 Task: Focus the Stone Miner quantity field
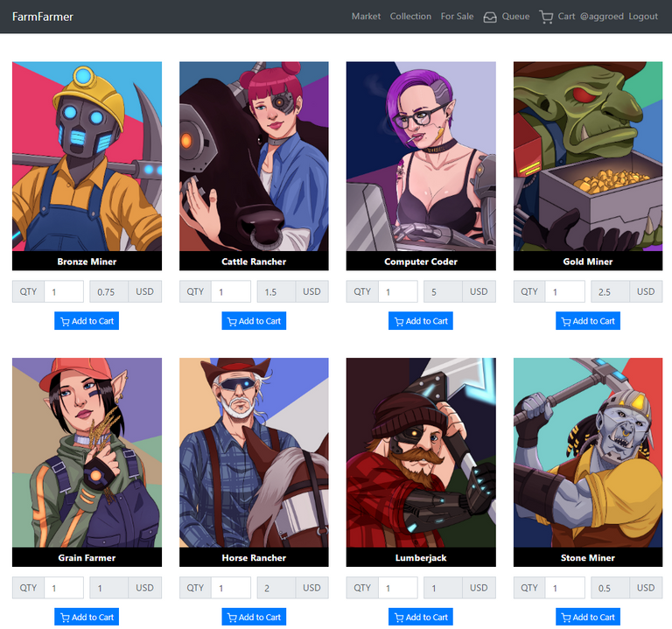565,588
